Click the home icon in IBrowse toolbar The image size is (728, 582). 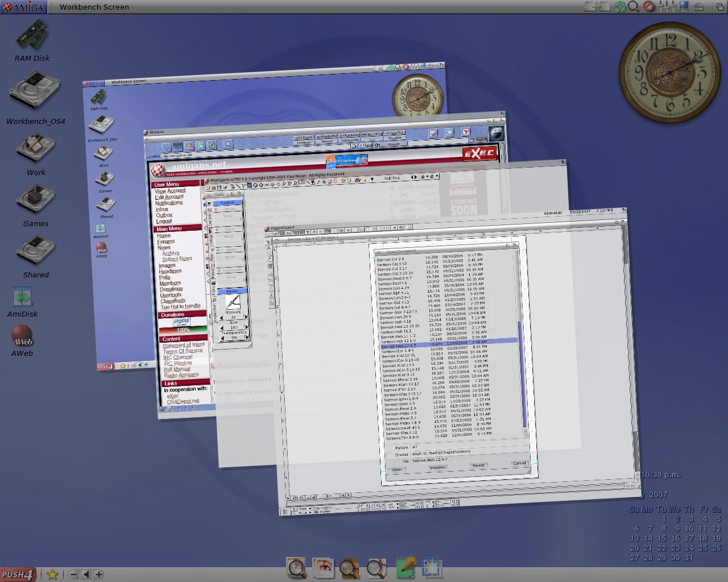[x=189, y=147]
